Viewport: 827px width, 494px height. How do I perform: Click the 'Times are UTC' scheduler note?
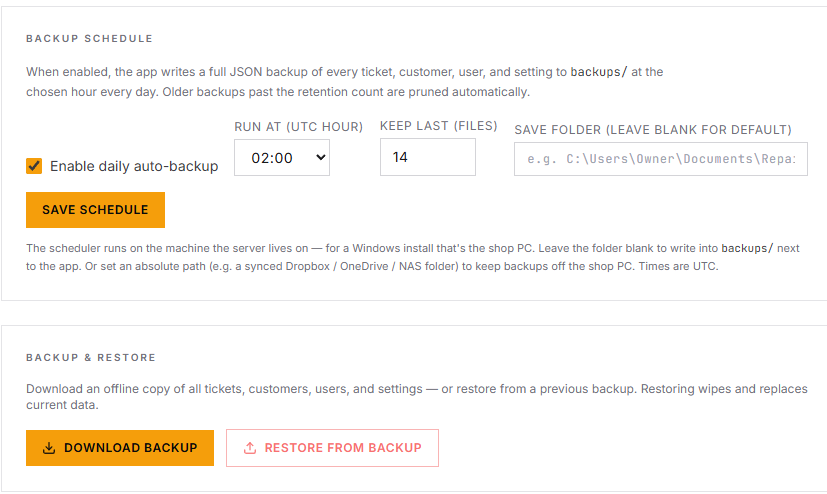click(678, 266)
